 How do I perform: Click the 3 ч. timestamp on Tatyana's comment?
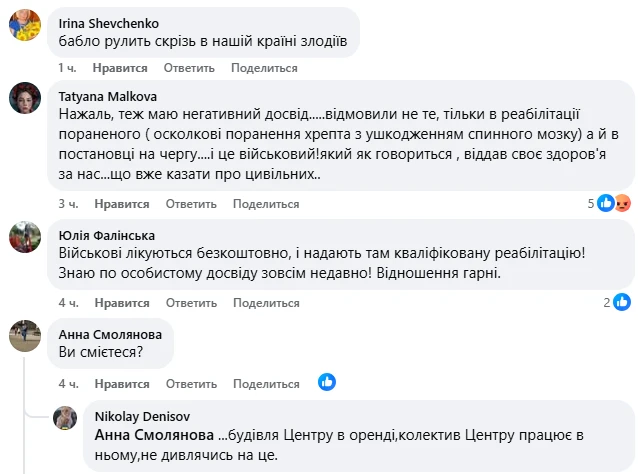(x=68, y=204)
